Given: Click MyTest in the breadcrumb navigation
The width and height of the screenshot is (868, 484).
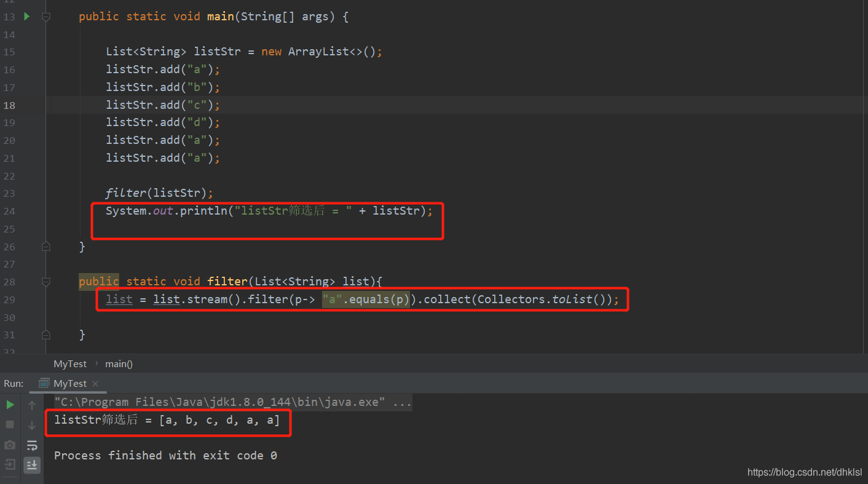Looking at the screenshot, I should [x=69, y=363].
